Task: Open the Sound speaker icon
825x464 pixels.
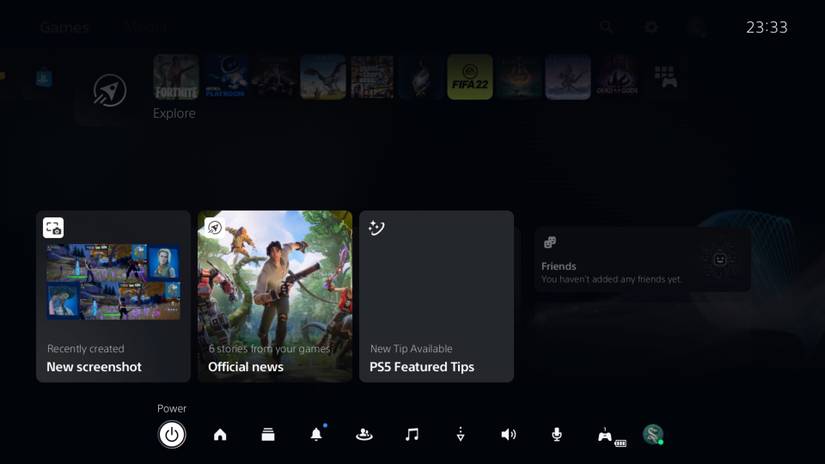Action: click(508, 435)
